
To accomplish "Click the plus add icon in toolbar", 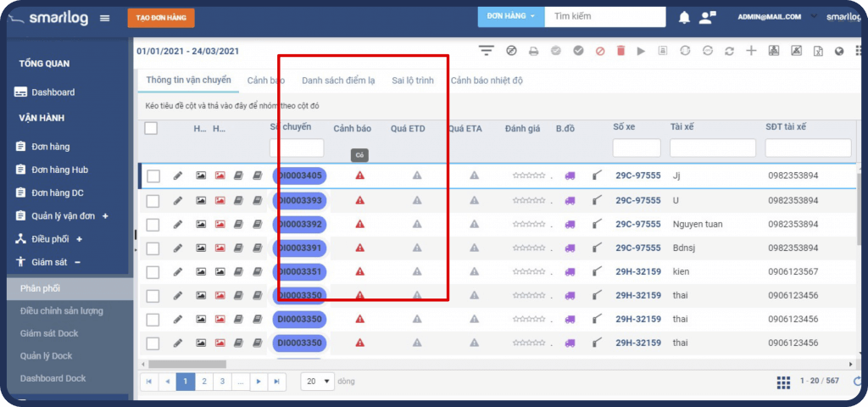I will [751, 51].
